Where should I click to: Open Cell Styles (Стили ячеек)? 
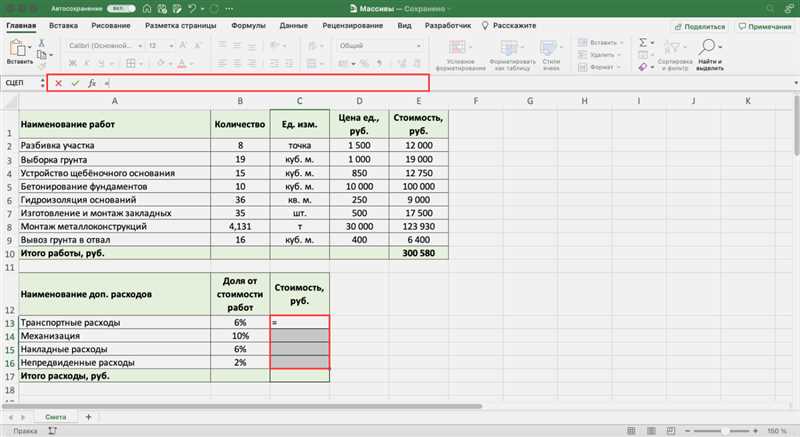point(551,55)
